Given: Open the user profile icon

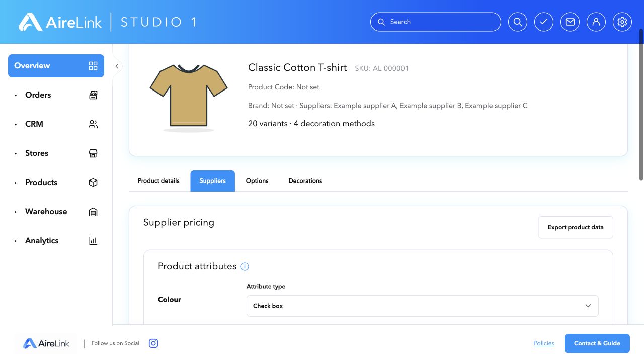Looking at the screenshot, I should (596, 22).
